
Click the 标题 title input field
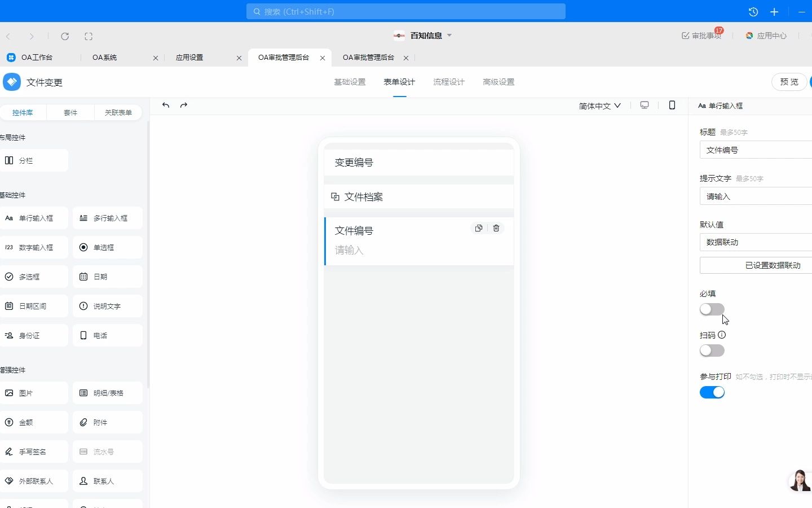(761, 150)
